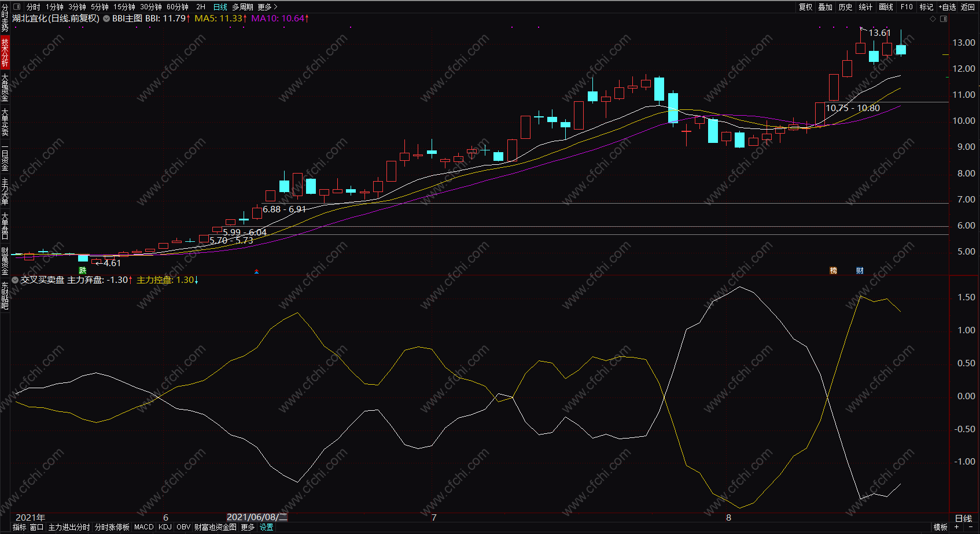
Task: Click the 统计 statistics button
Action: coord(865,7)
